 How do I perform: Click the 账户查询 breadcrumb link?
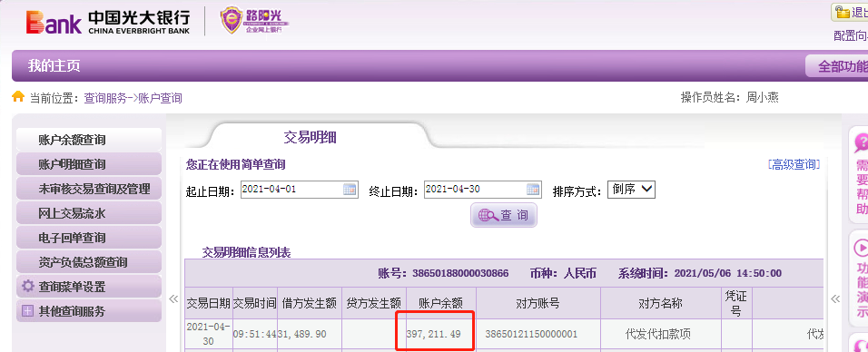tap(160, 98)
